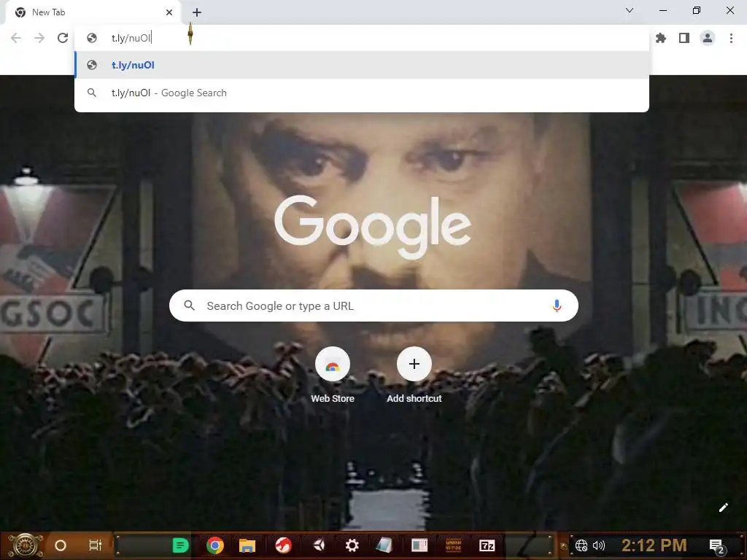
Task: Launch Unity from the taskbar
Action: [x=319, y=545]
